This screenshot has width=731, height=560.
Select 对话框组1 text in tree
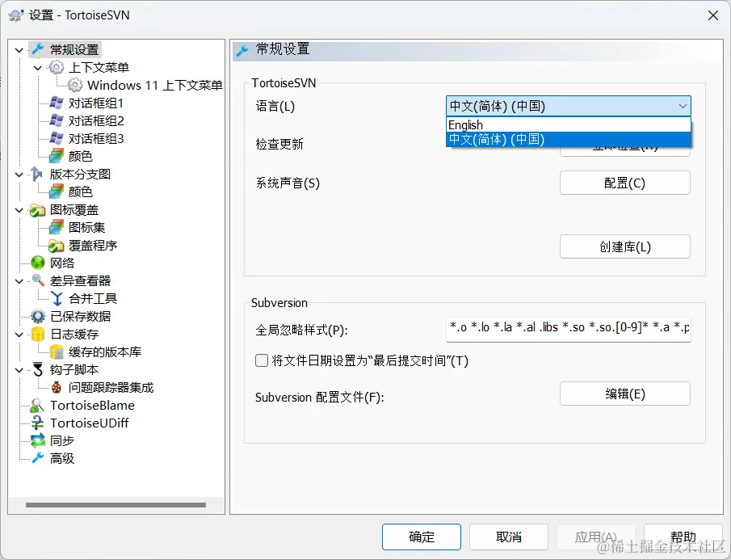(x=96, y=103)
